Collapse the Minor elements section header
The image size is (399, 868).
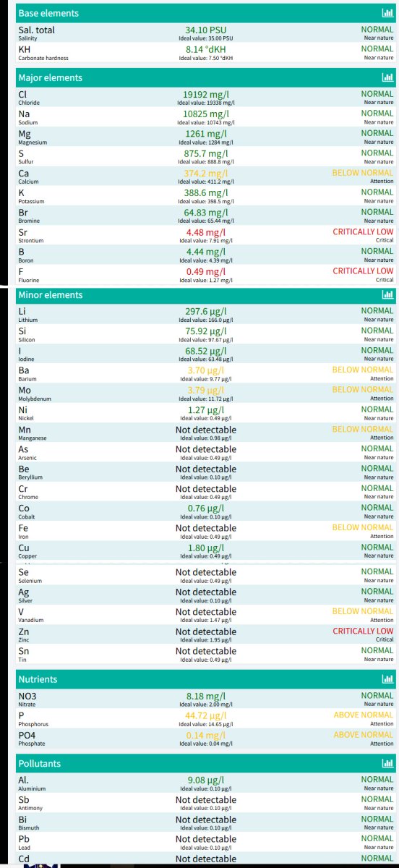click(x=206, y=295)
